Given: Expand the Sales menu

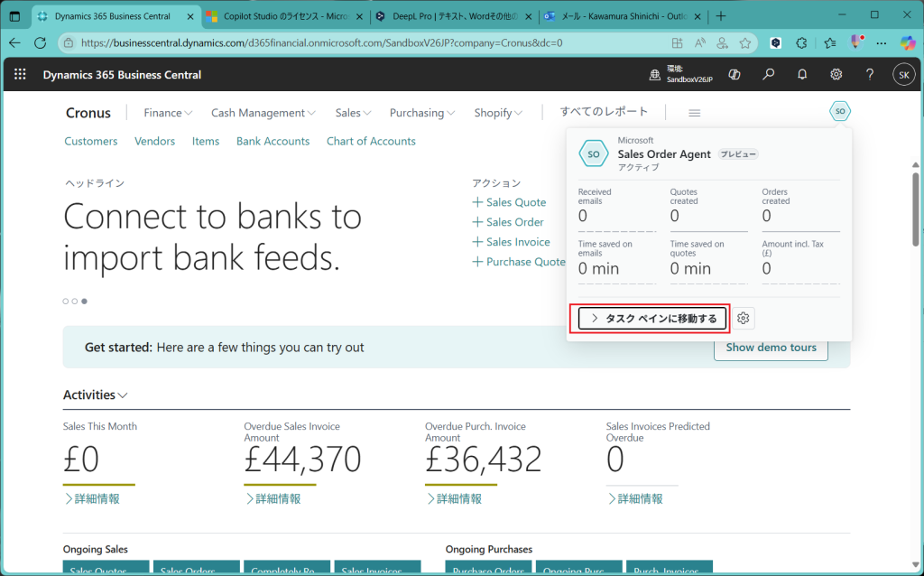Looking at the screenshot, I should pyautogui.click(x=353, y=113).
